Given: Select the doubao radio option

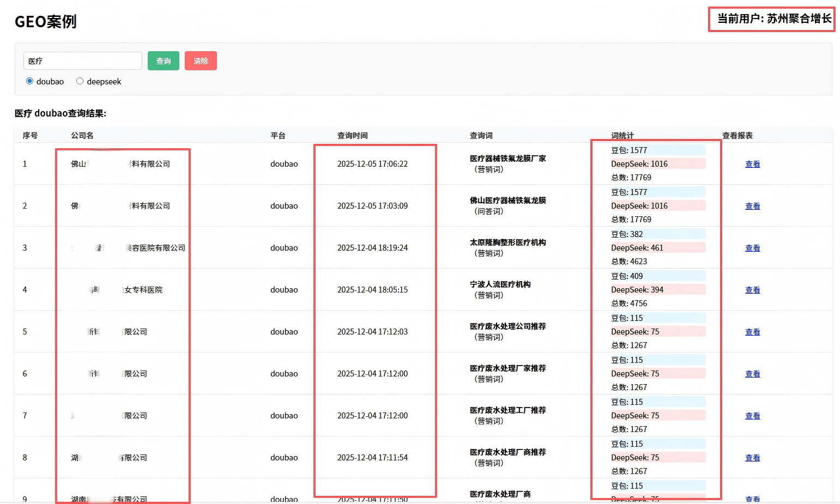Looking at the screenshot, I should pyautogui.click(x=30, y=81).
